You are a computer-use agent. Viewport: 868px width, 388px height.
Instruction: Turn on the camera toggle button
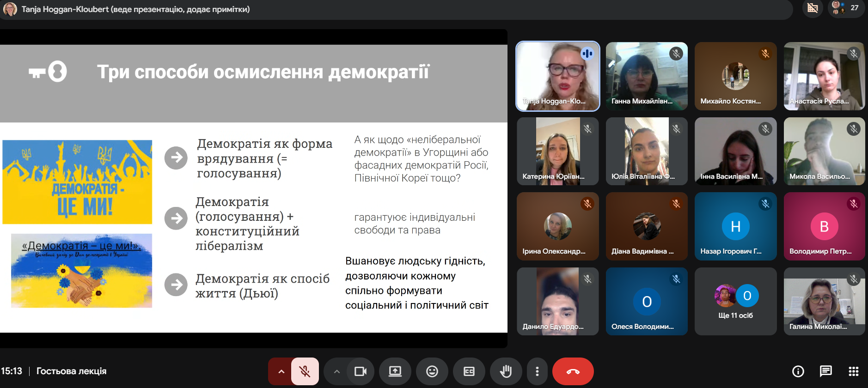pyautogui.click(x=361, y=371)
